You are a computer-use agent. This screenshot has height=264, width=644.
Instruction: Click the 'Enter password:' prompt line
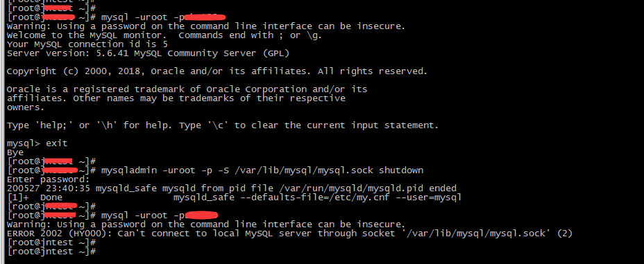pos(48,179)
